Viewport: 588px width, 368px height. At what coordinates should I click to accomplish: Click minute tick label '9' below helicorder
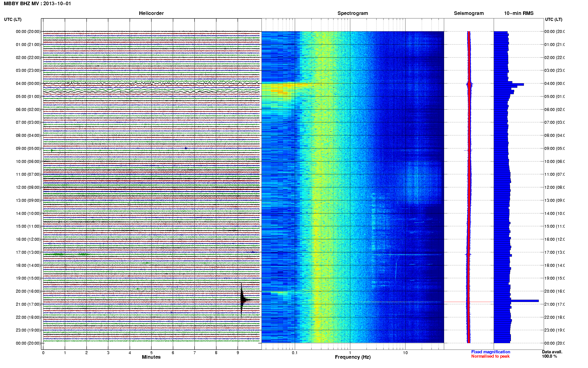point(238,353)
